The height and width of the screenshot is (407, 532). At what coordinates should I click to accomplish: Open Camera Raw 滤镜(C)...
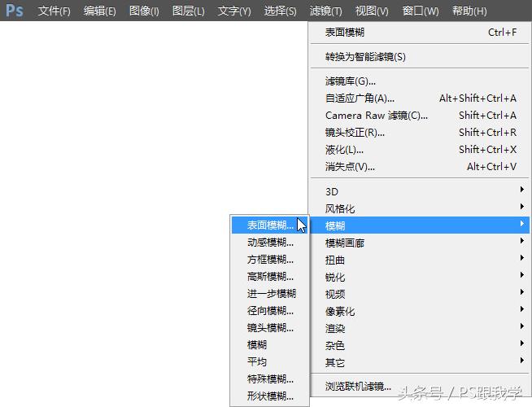tap(420, 116)
